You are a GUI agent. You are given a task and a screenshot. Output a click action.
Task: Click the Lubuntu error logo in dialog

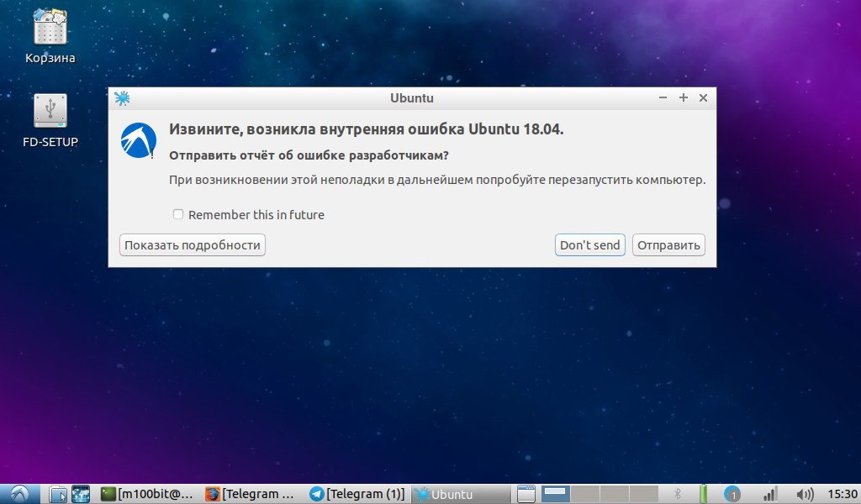pos(139,140)
